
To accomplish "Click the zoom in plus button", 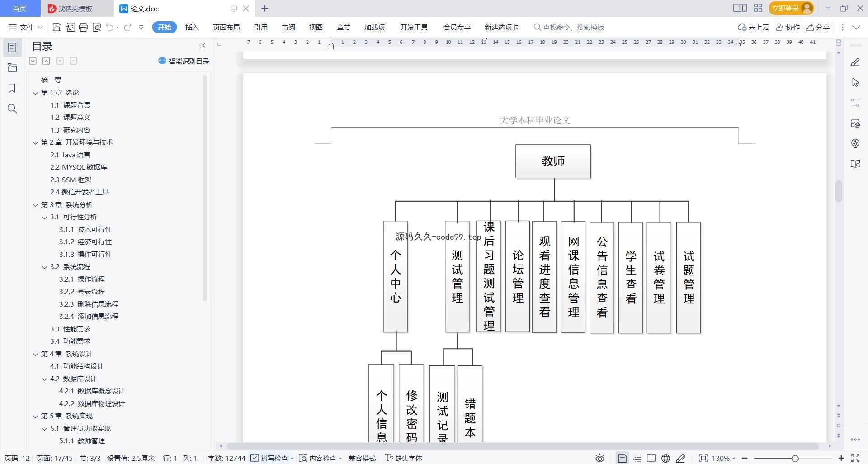I will coord(841,458).
